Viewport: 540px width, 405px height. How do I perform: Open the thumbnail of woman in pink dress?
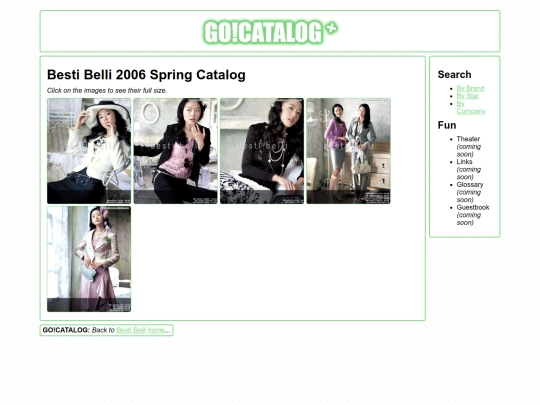(89, 259)
